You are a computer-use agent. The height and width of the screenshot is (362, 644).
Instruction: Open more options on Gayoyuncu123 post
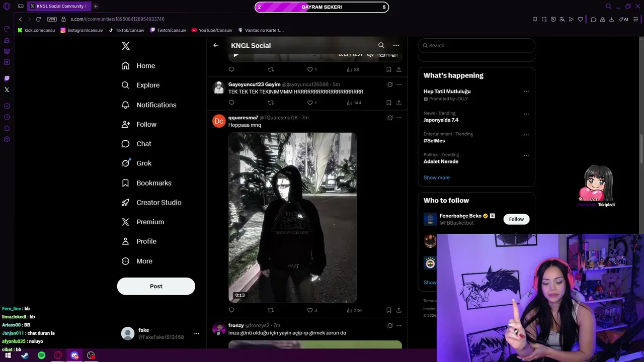tap(399, 84)
